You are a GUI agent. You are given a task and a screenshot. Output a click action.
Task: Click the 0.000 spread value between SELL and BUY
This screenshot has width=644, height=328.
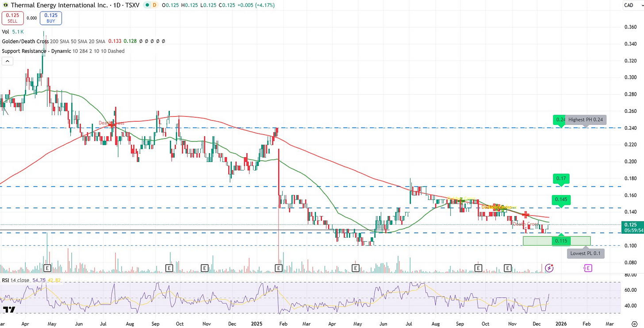[31, 18]
